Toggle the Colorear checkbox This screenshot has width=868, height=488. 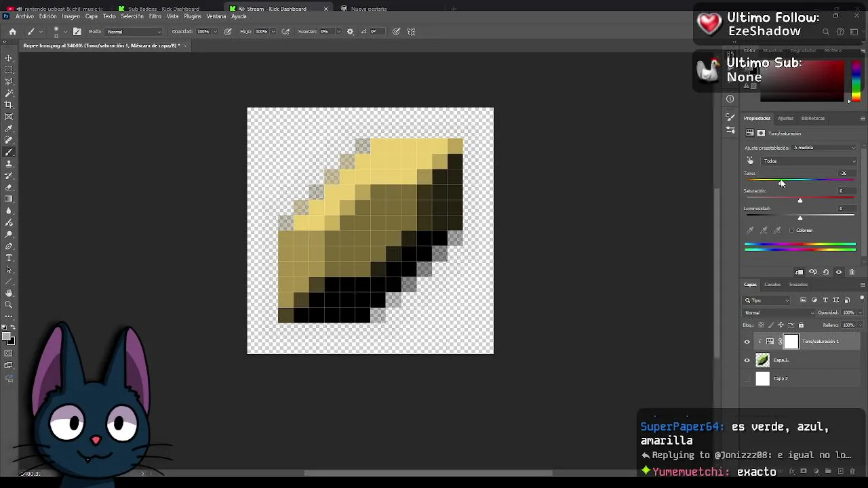pyautogui.click(x=791, y=230)
